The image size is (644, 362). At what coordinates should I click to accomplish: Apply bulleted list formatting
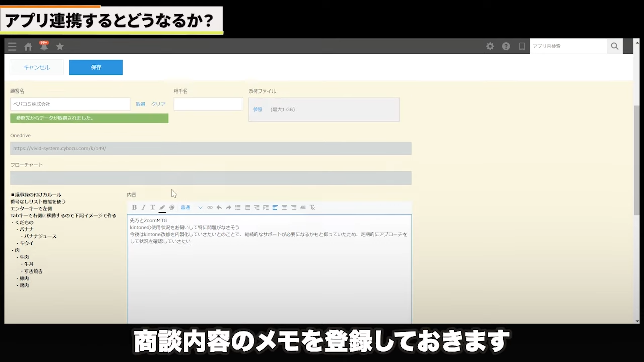click(x=238, y=207)
